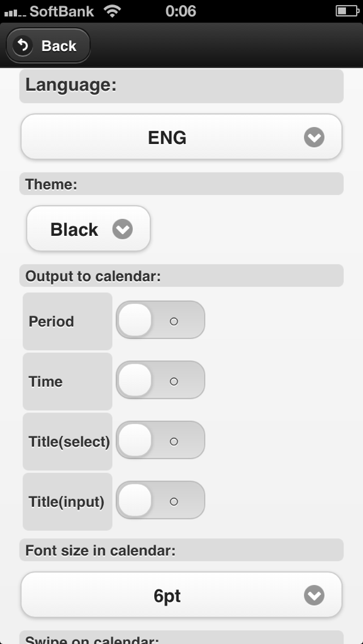Image resolution: width=363 pixels, height=644 pixels.
Task: Enable the Time output switch
Action: [160, 380]
